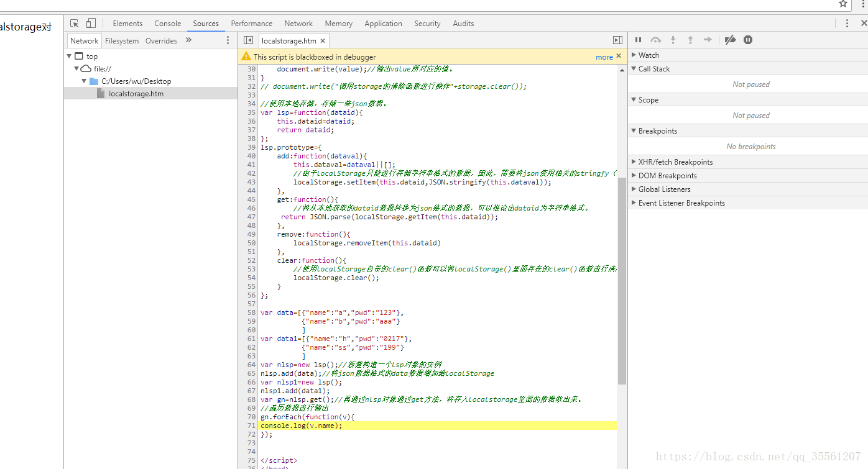This screenshot has width=868, height=469.
Task: Close the DevTools panel with X
Action: coord(864,24)
